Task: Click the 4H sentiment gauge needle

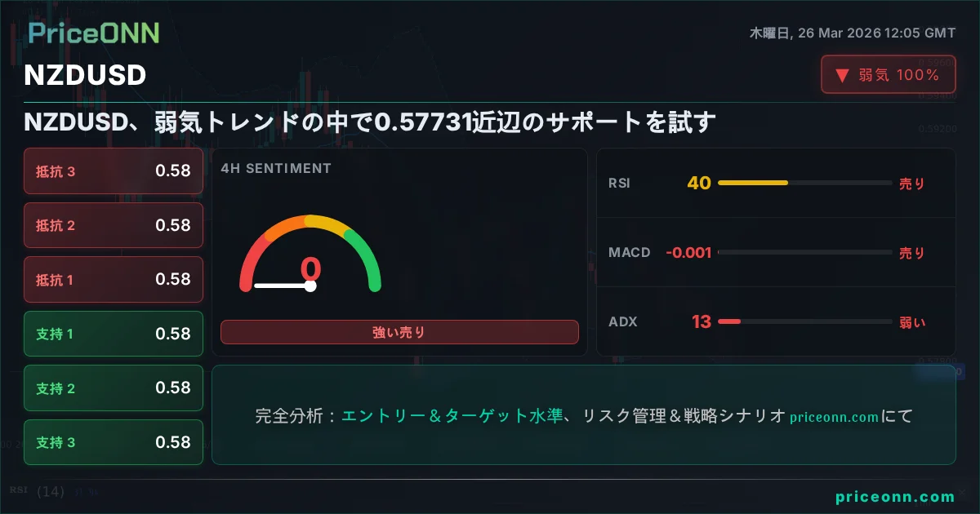Action: pos(283,286)
